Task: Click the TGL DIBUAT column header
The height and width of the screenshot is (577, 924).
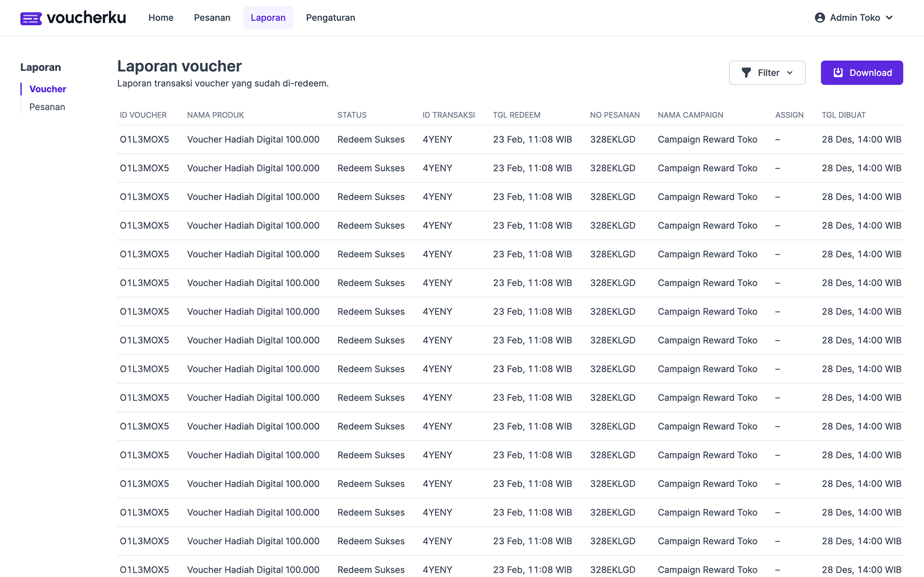Action: [843, 115]
